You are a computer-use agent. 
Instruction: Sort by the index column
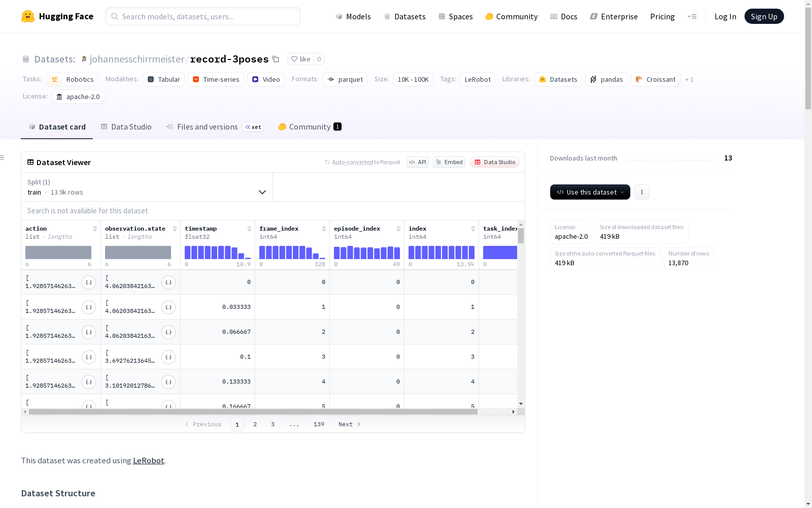(473, 229)
